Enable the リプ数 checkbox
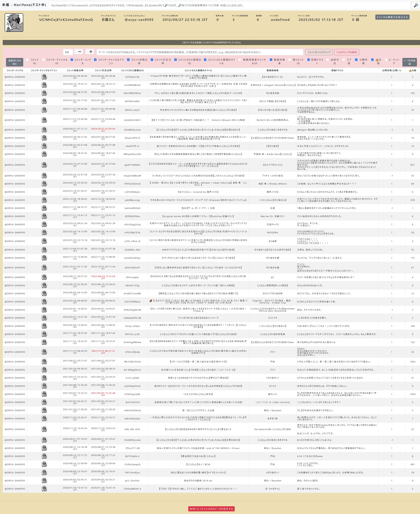 coord(344,60)
